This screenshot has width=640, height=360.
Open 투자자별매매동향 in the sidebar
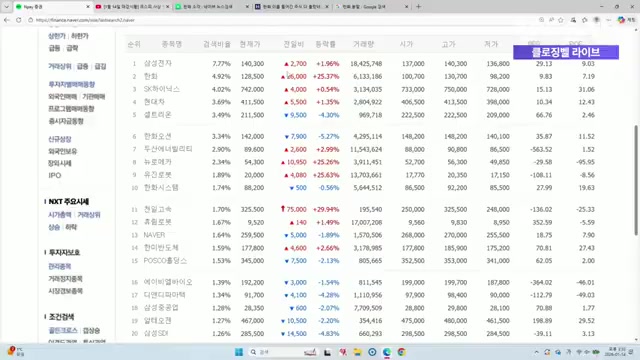72,84
